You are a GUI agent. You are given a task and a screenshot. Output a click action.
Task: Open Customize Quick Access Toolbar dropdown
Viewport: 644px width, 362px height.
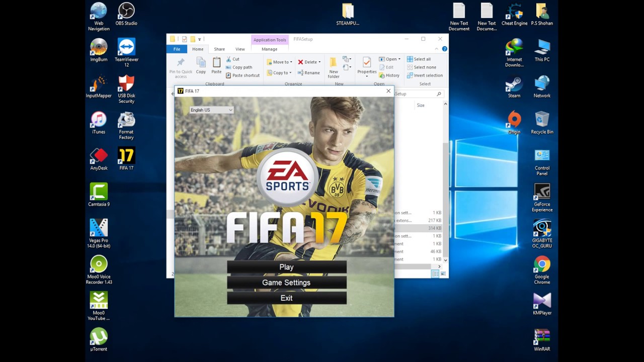(200, 39)
